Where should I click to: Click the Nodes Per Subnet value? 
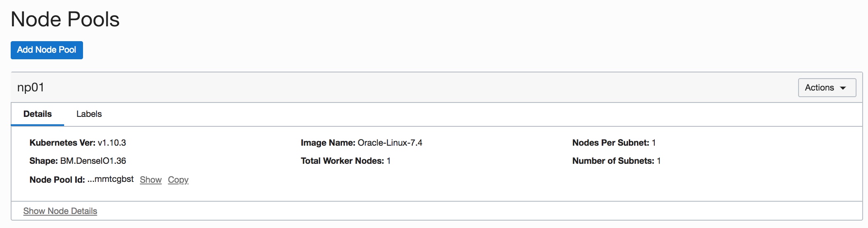tap(653, 143)
